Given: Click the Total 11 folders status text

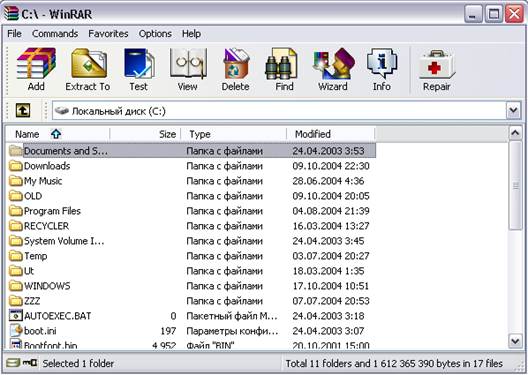Looking at the screenshot, I should pyautogui.click(x=394, y=364).
